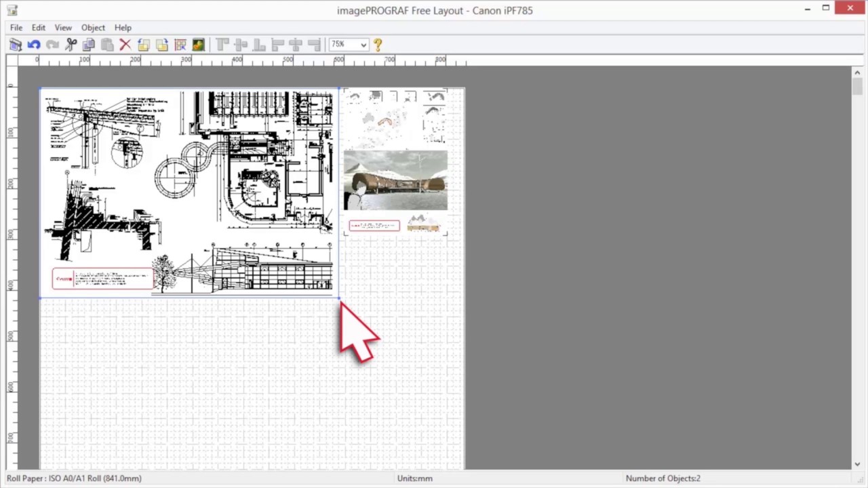Cut the selected object with scissors icon

(x=71, y=45)
